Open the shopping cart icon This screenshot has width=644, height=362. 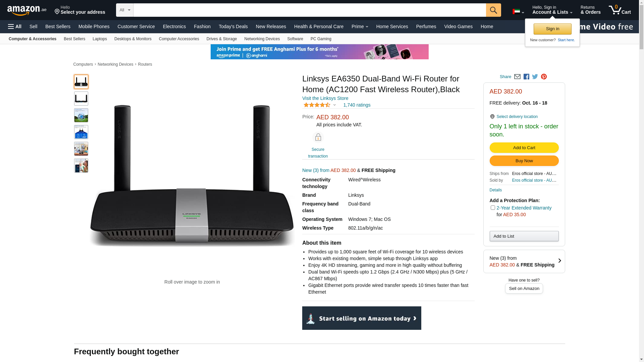pyautogui.click(x=620, y=10)
